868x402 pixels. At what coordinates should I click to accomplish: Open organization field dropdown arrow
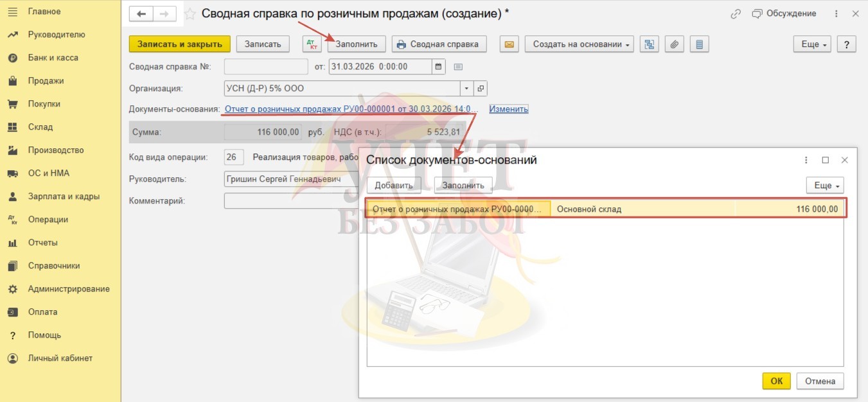466,89
